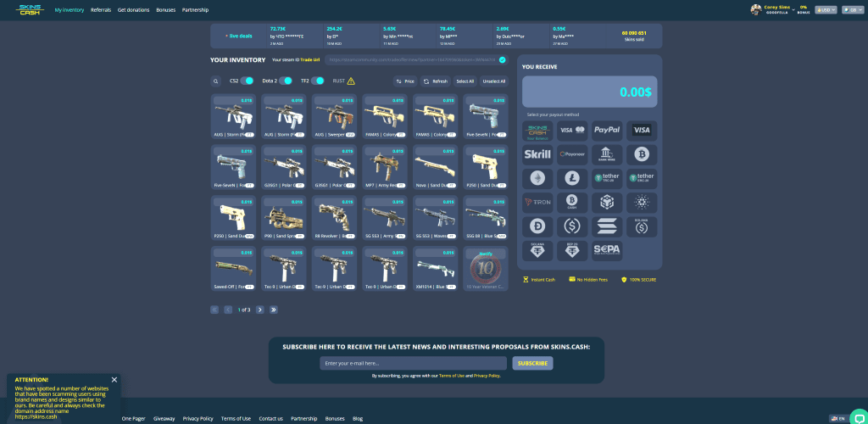Go to next inventory page

point(259,310)
